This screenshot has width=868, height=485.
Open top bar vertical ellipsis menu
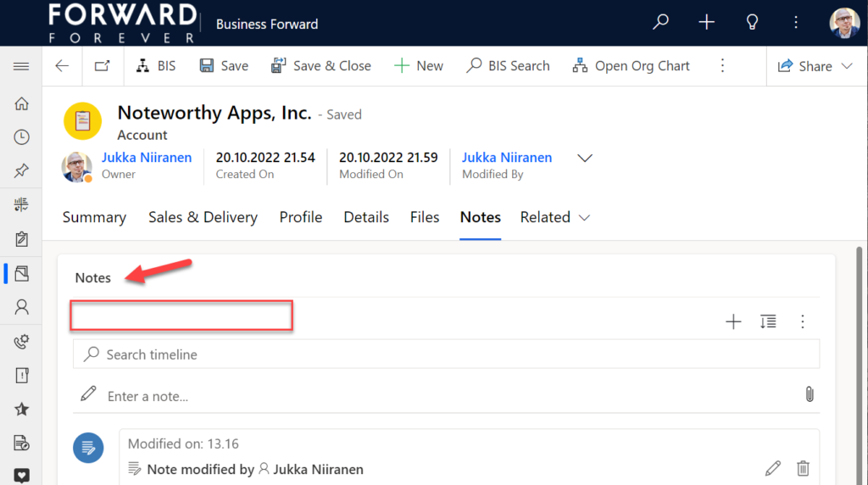pyautogui.click(x=796, y=22)
